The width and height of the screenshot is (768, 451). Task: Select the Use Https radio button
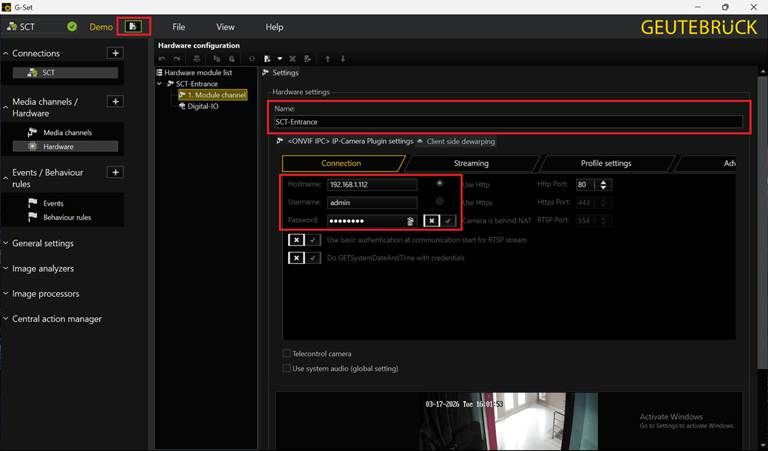pos(439,201)
